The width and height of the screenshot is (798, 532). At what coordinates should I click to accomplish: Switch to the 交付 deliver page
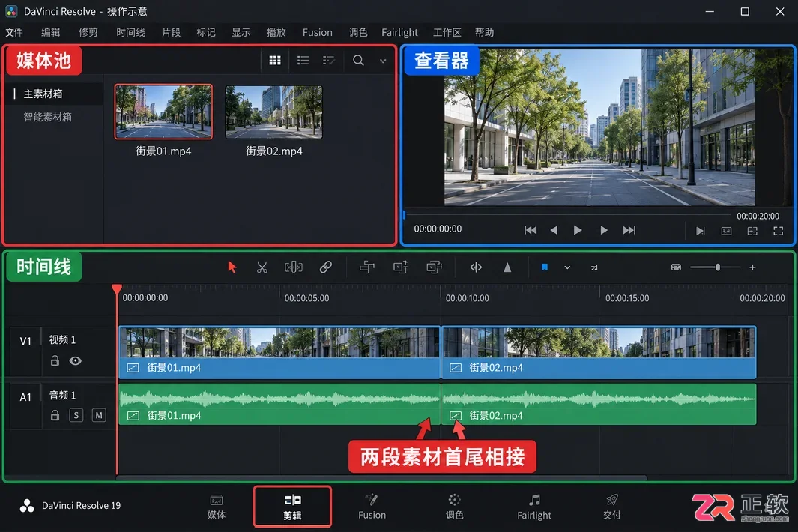pos(611,507)
